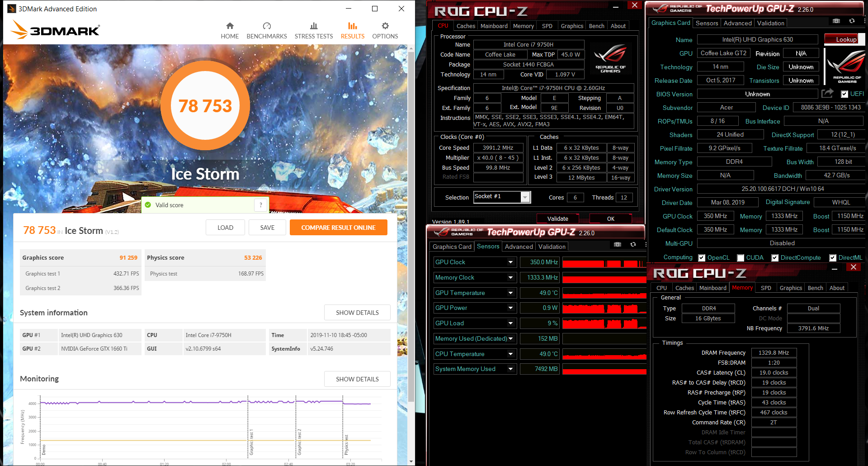Screen dimensions: 868x466
Task: Click the GPU name field Intel(R) UHD Graphics 630
Action: (757, 39)
